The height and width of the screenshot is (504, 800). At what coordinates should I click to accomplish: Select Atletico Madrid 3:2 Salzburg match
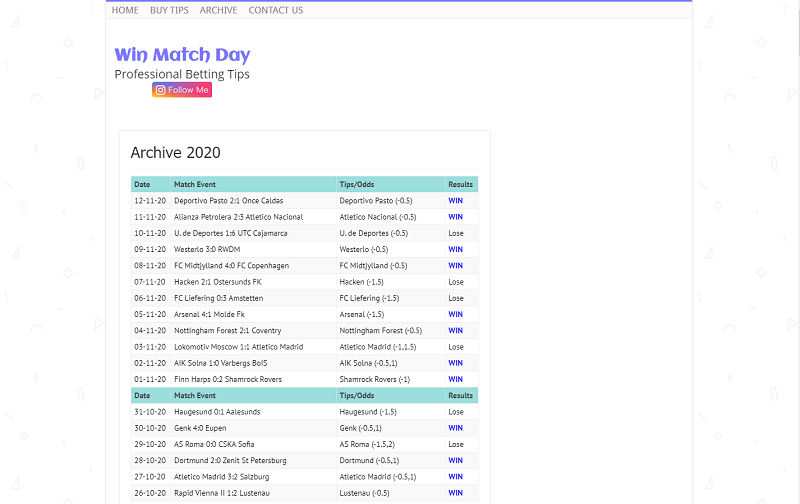pos(221,477)
